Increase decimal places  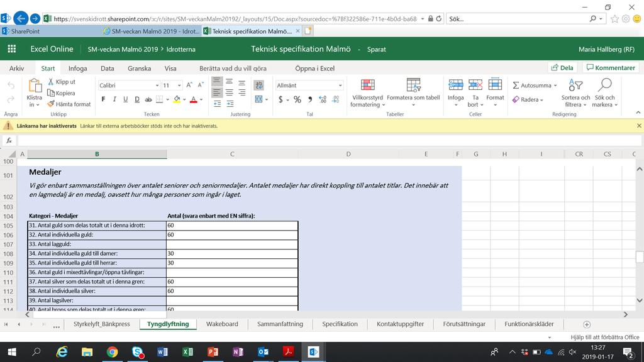point(323,99)
